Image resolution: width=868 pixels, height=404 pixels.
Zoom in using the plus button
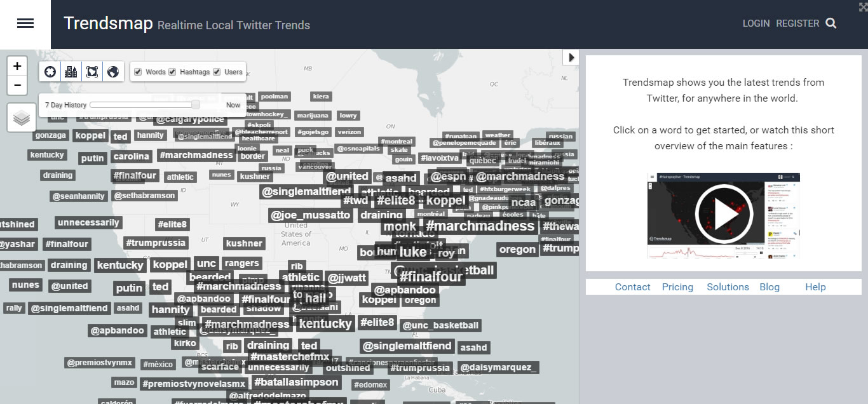click(x=17, y=65)
